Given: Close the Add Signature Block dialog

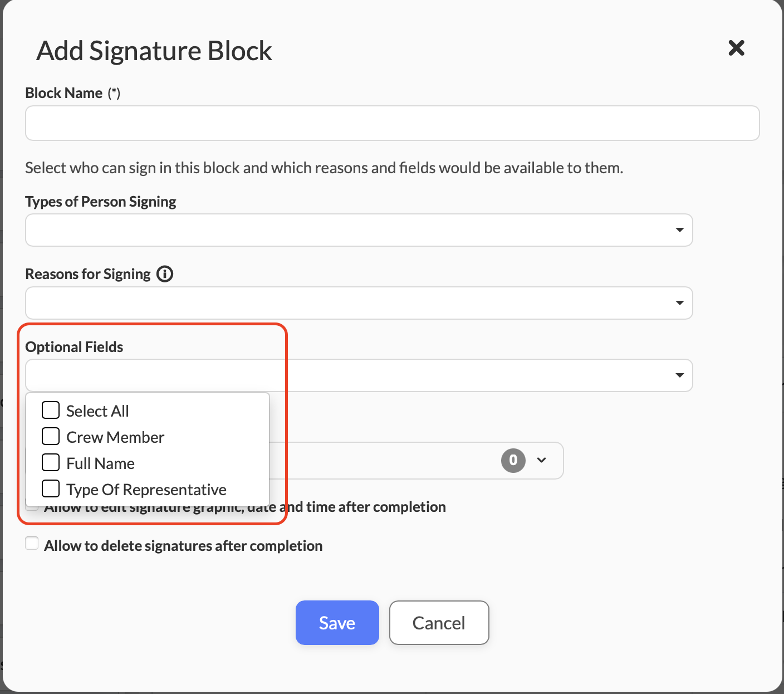Looking at the screenshot, I should click(x=736, y=48).
